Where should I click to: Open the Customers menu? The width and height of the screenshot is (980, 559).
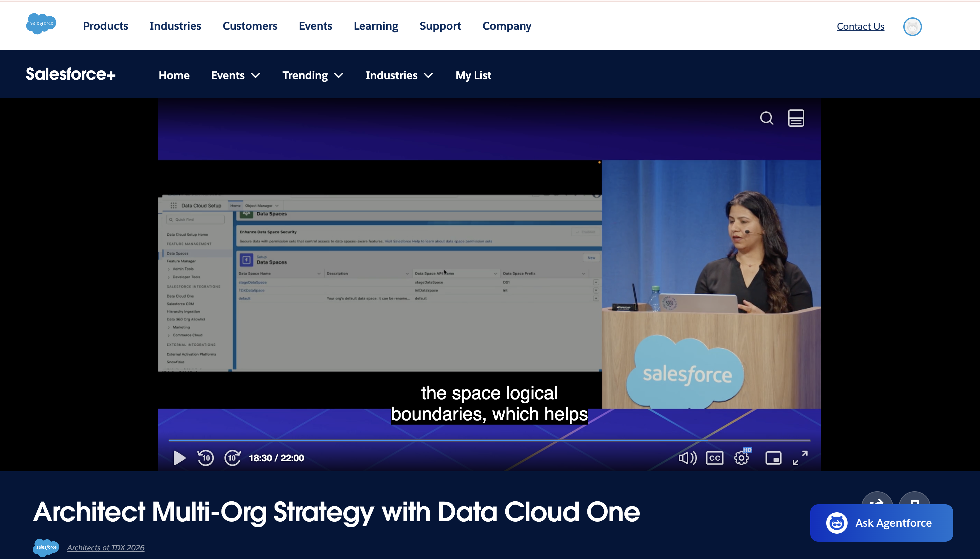[x=250, y=26]
